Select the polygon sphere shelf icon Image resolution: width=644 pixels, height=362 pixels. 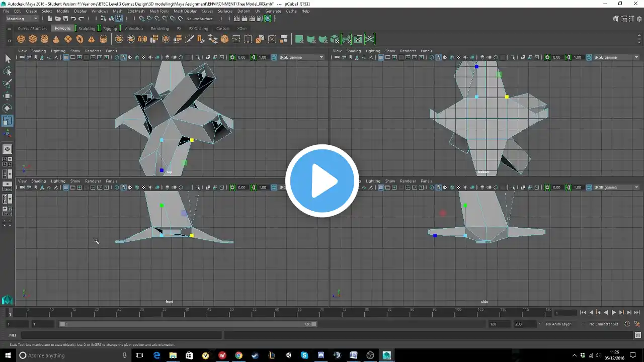pyautogui.click(x=21, y=39)
